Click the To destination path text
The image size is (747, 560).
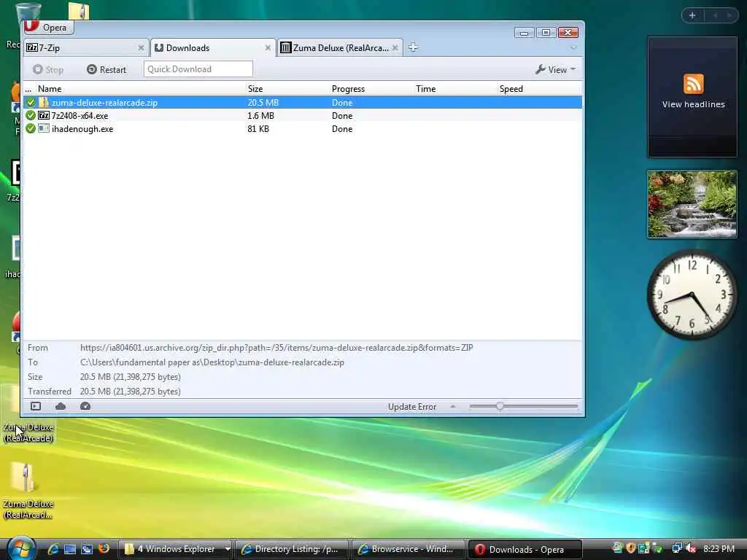212,362
